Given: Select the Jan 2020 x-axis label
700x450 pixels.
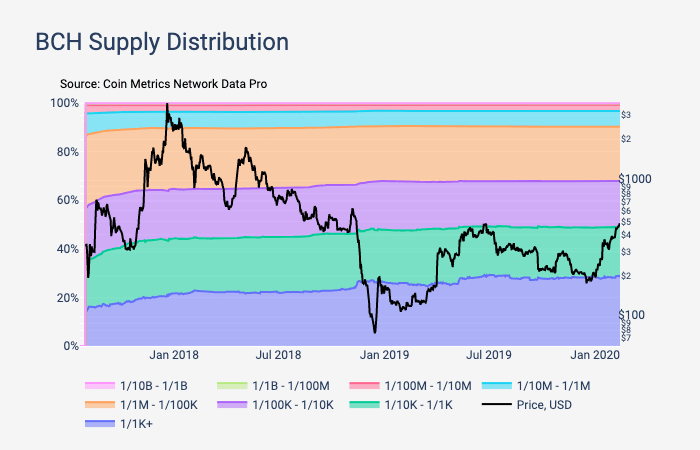Looking at the screenshot, I should 595,355.
